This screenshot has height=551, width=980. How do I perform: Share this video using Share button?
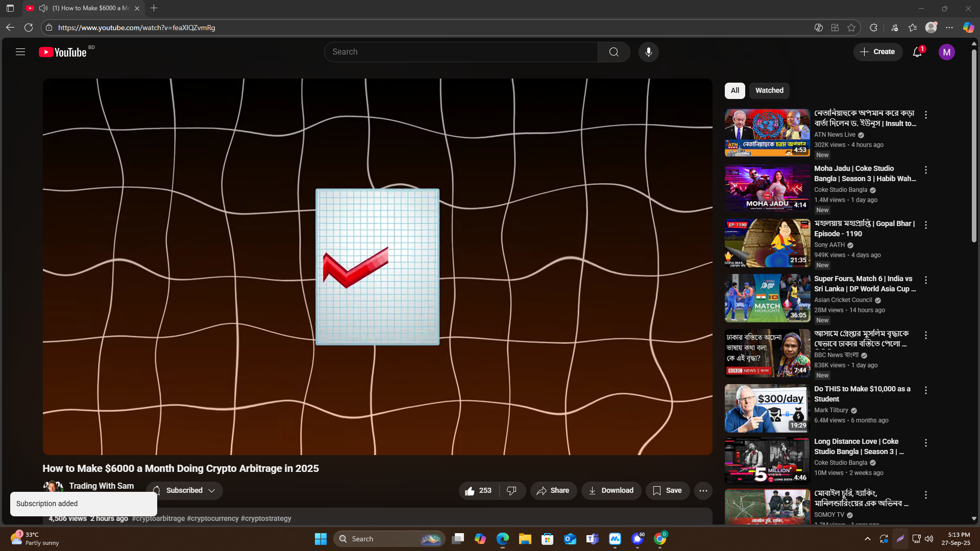(553, 490)
